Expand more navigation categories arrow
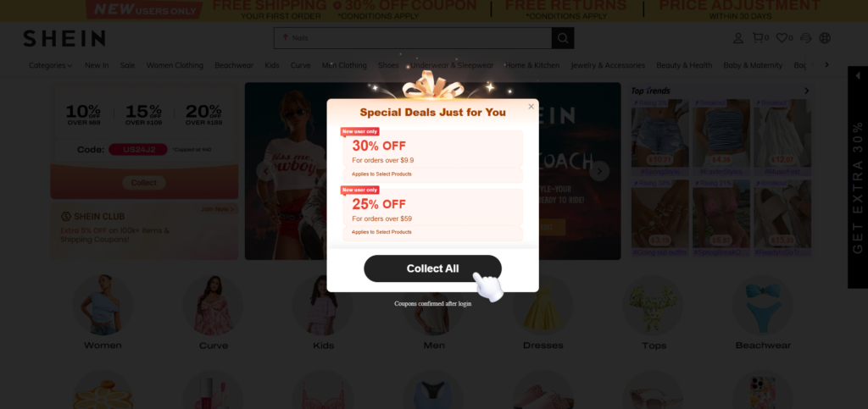This screenshot has width=868, height=409. coord(827,64)
